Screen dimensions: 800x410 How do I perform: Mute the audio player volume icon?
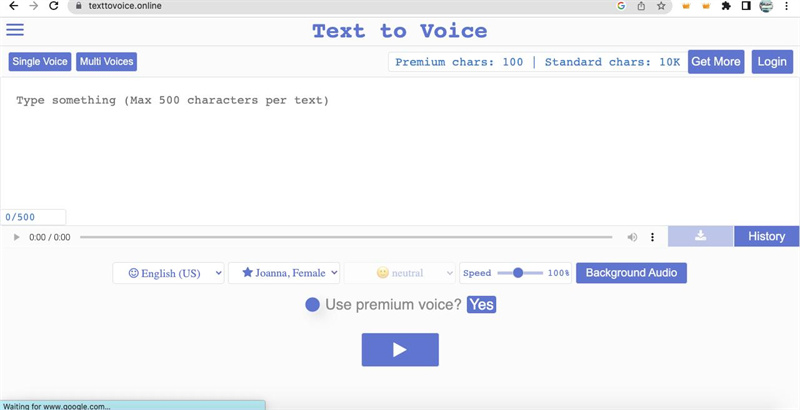632,237
